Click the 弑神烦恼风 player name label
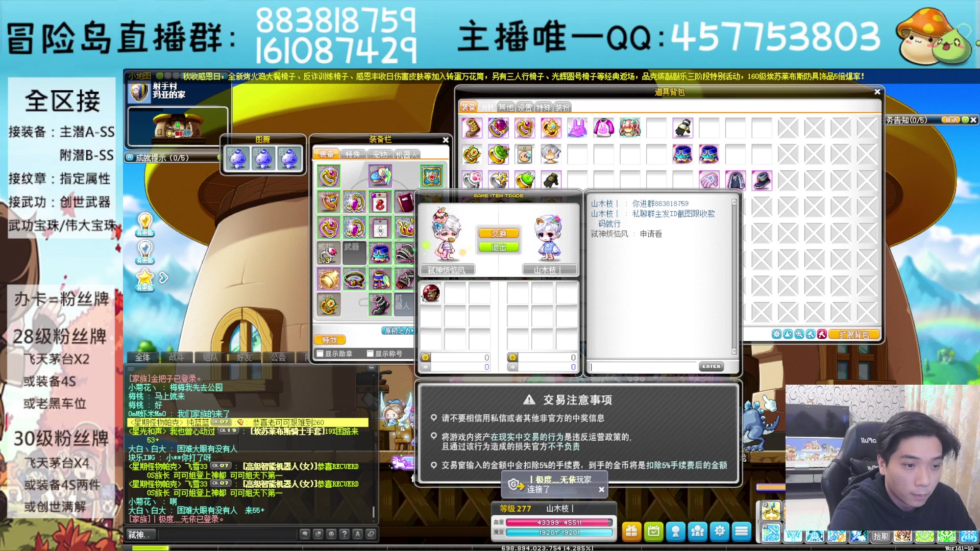This screenshot has width=980, height=551. (447, 270)
